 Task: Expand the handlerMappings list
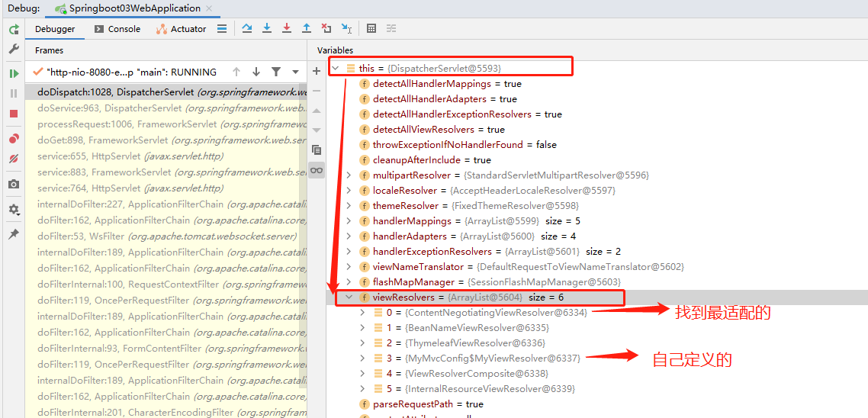(x=349, y=221)
